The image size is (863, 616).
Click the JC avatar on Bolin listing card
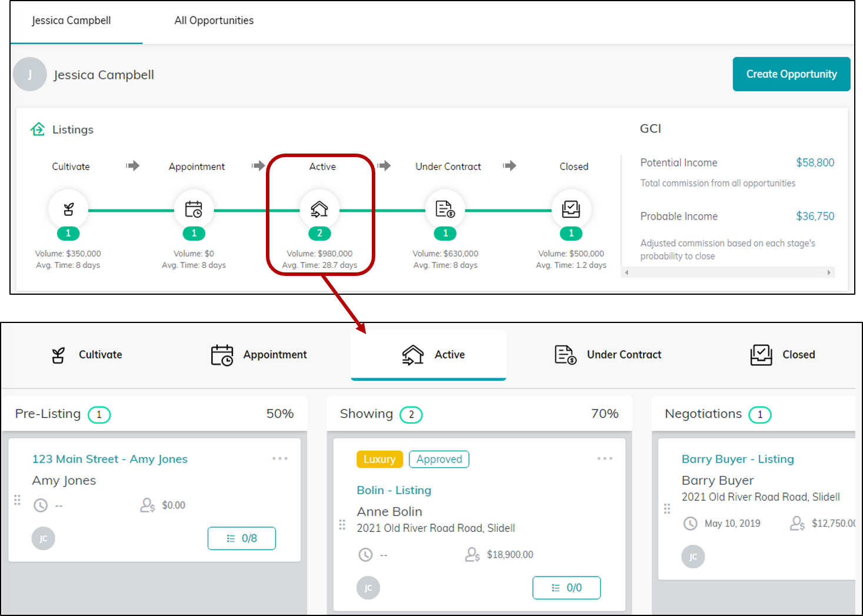tap(368, 588)
